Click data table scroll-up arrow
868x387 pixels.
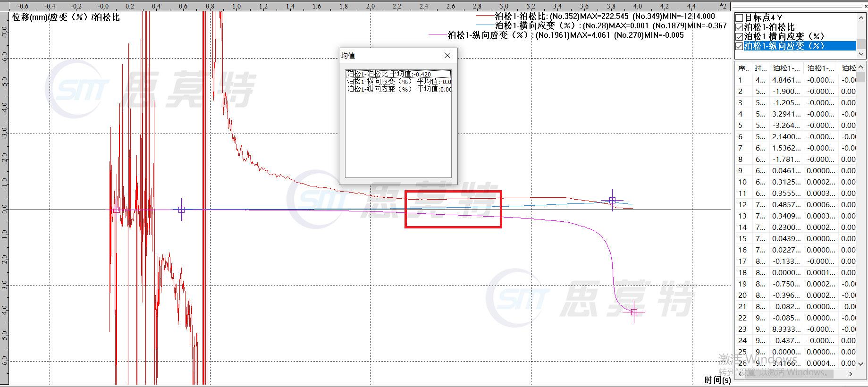coord(860,67)
